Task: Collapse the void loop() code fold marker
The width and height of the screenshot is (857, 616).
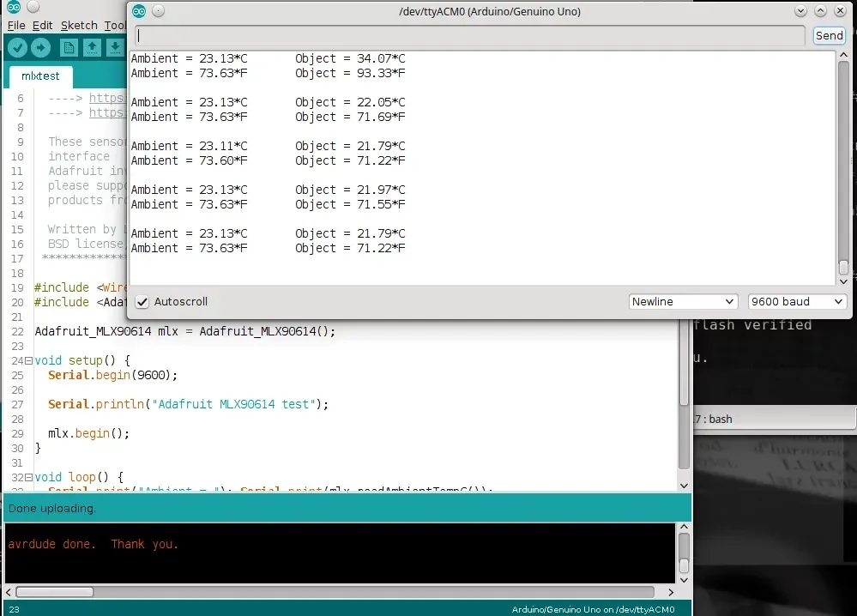Action: coord(28,477)
